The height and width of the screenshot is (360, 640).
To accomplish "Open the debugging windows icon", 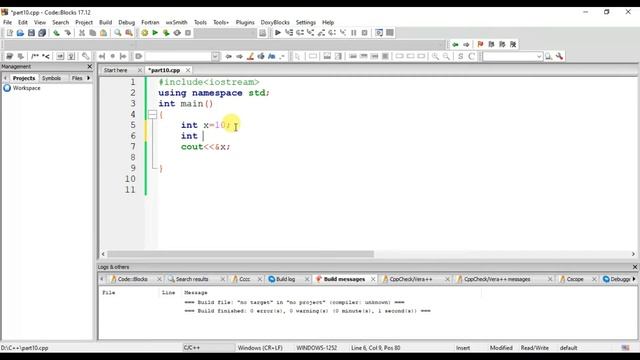I will pyautogui.click(x=379, y=33).
